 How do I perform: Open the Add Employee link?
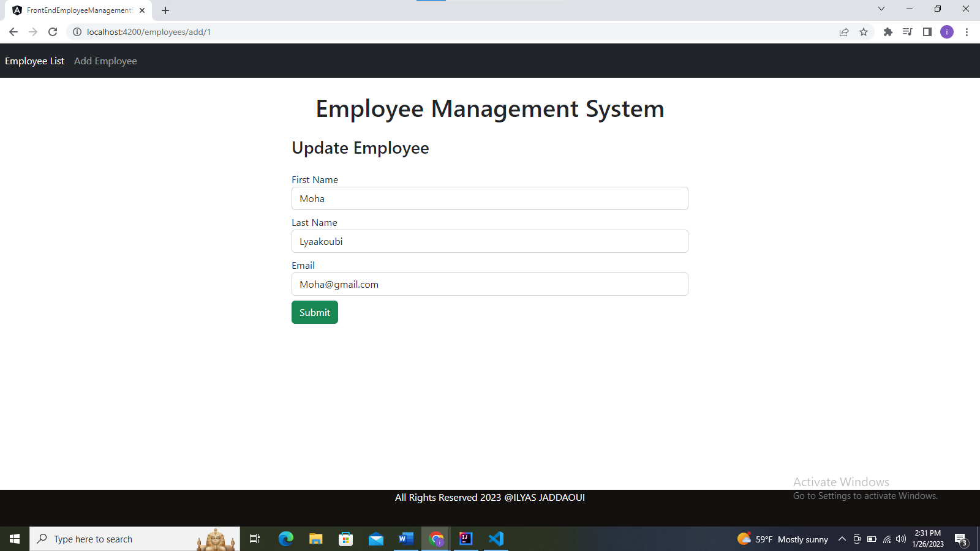(x=105, y=61)
